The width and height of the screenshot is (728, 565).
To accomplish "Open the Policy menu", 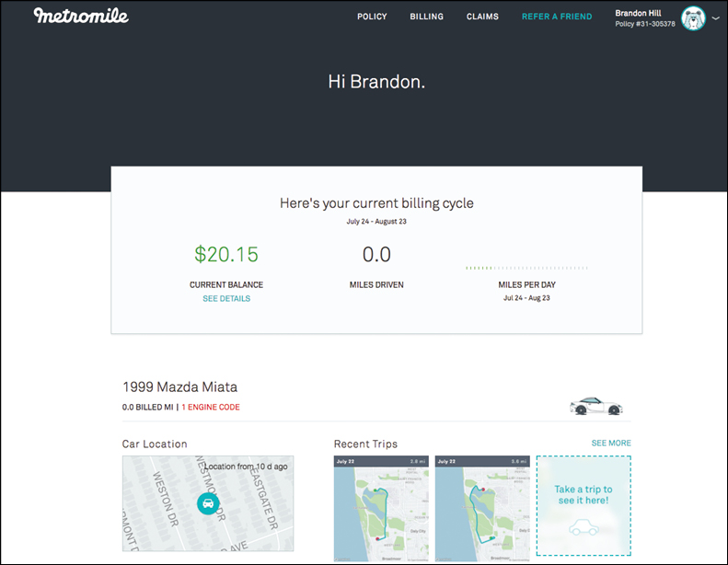I will tap(372, 17).
